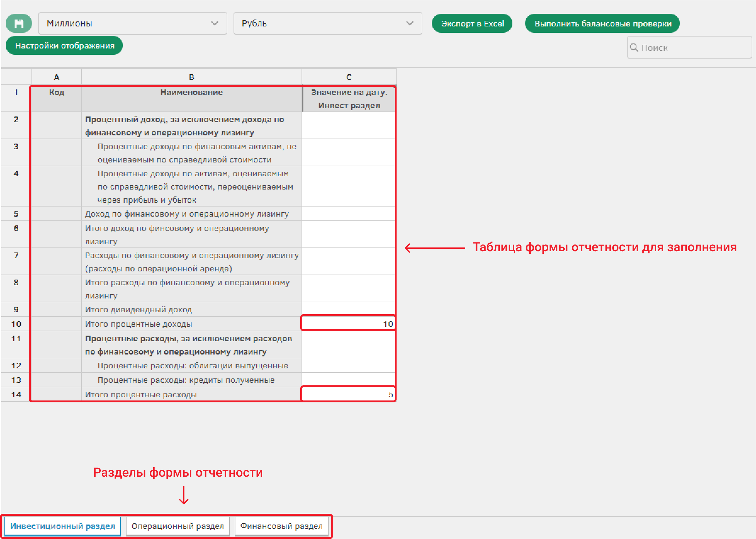Select row 10 header
This screenshot has width=756, height=539.
(x=16, y=324)
